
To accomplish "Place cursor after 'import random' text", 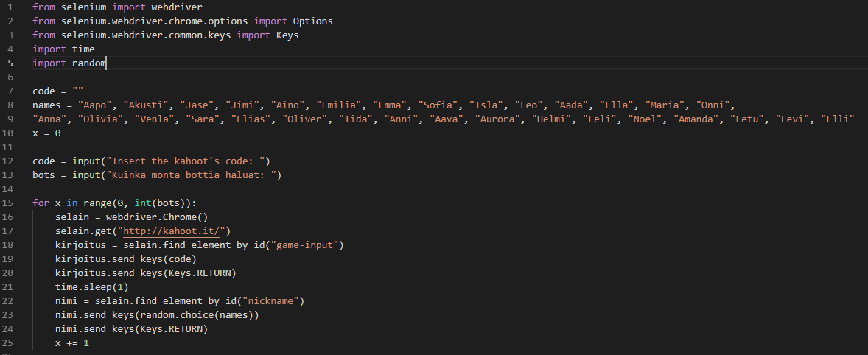I will [108, 63].
